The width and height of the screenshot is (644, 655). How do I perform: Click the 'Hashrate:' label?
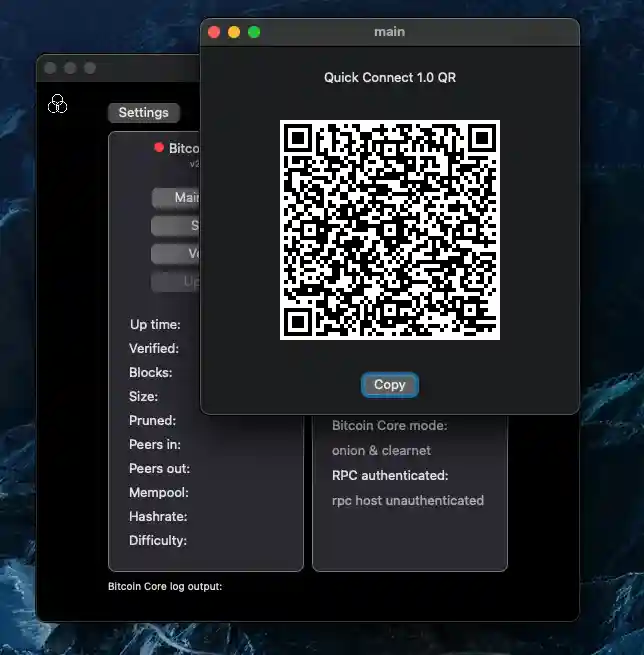[x=158, y=517]
